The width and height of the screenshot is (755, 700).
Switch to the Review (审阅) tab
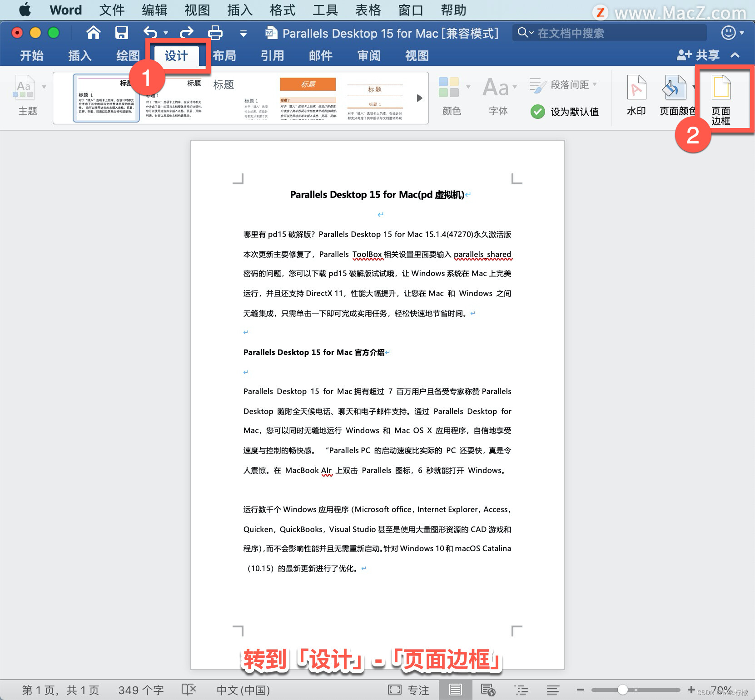pos(369,55)
